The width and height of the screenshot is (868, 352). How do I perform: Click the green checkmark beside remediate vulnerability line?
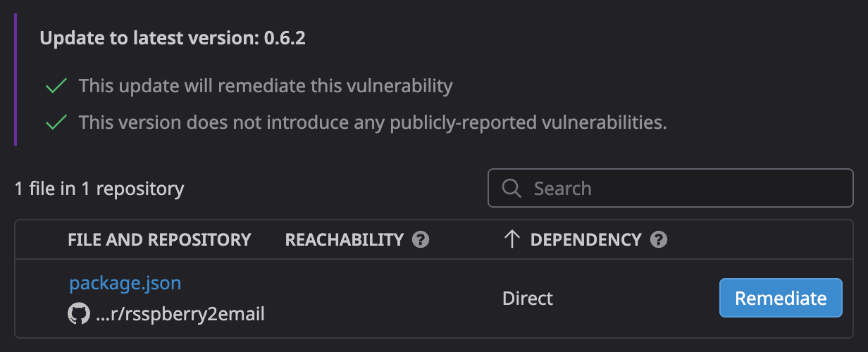coord(56,87)
